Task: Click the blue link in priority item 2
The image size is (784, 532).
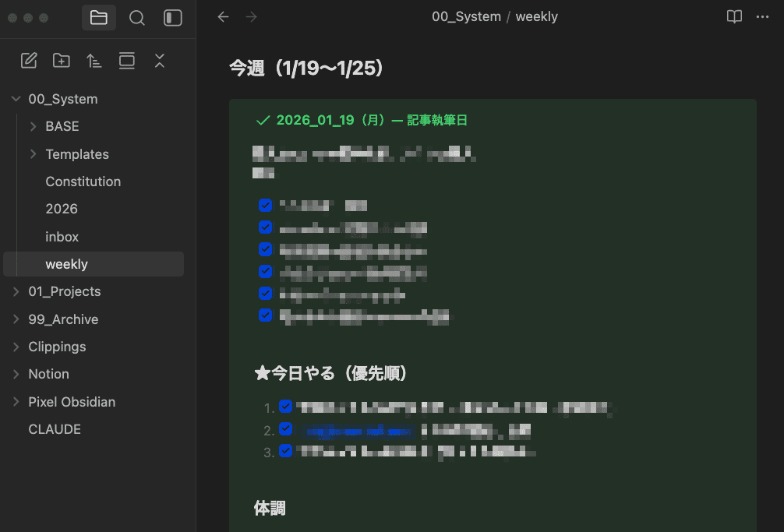Action: tap(358, 430)
